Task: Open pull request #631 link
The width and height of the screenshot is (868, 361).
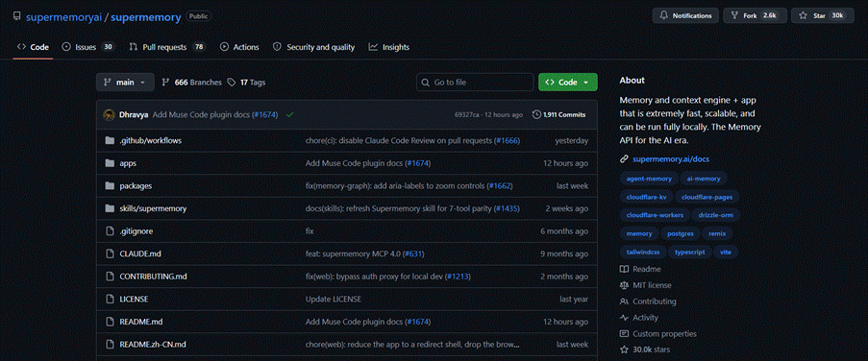Action: tap(414, 254)
